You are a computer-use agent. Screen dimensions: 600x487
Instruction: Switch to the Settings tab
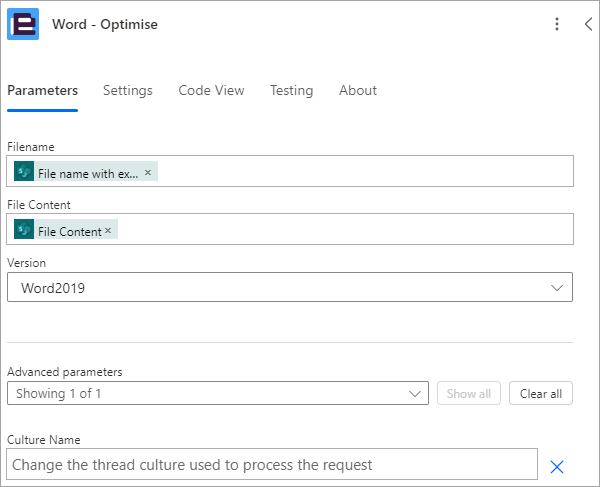128,91
